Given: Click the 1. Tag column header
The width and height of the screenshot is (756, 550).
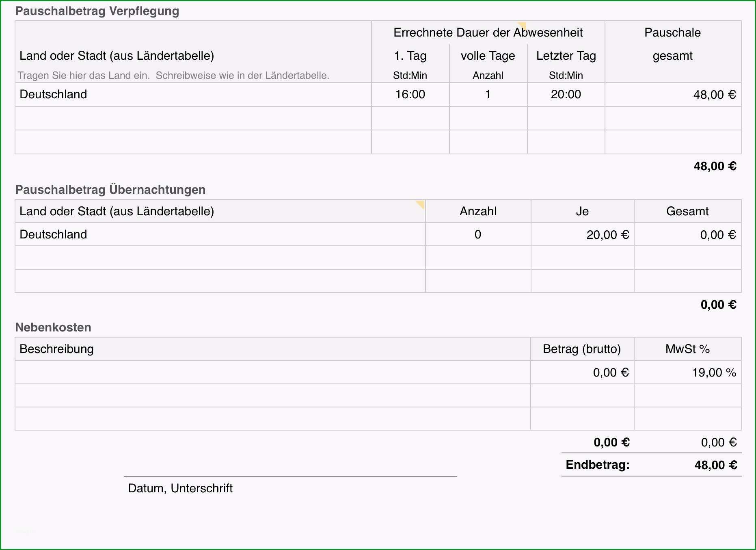Looking at the screenshot, I should click(410, 56).
